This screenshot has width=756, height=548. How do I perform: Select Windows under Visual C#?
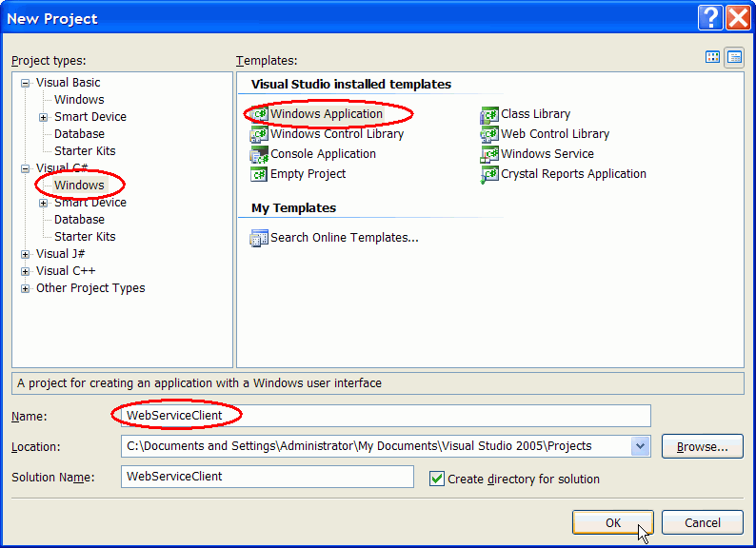pos(79,186)
